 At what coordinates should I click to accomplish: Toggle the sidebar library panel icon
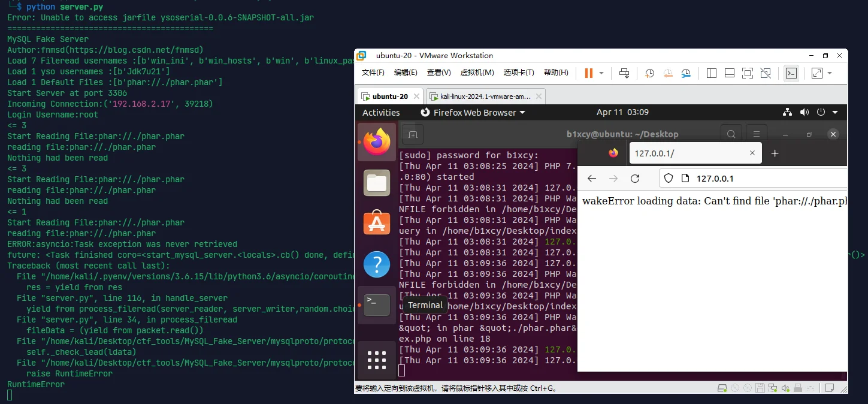712,73
